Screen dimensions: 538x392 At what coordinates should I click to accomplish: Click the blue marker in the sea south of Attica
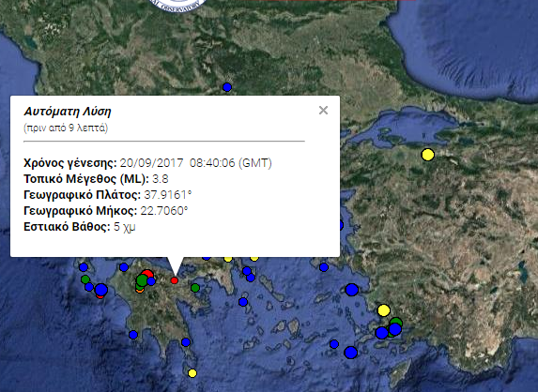tap(243, 302)
